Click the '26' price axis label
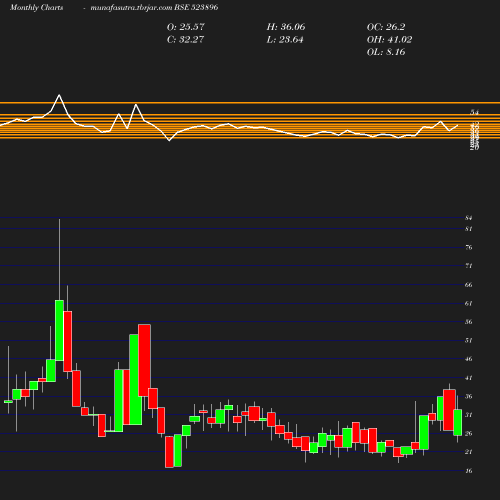This screenshot has height=500, width=500. tap(469, 434)
